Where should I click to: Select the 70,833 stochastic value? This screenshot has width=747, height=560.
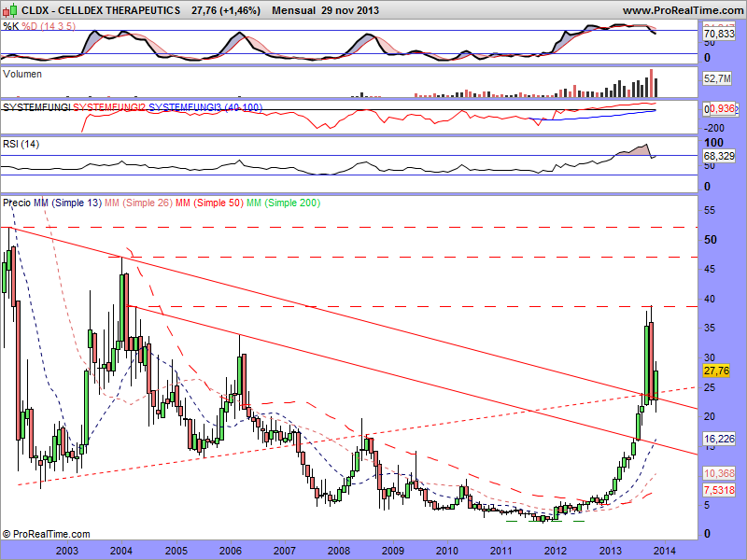tap(719, 34)
